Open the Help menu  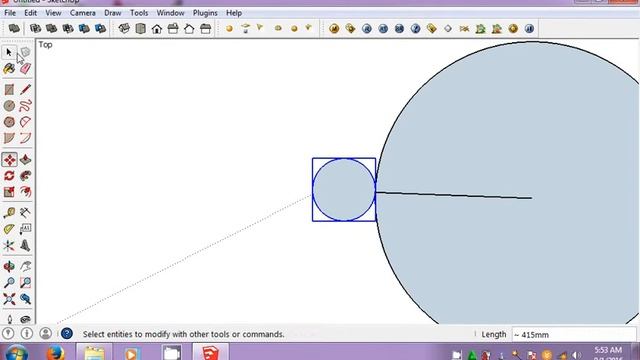(x=234, y=13)
